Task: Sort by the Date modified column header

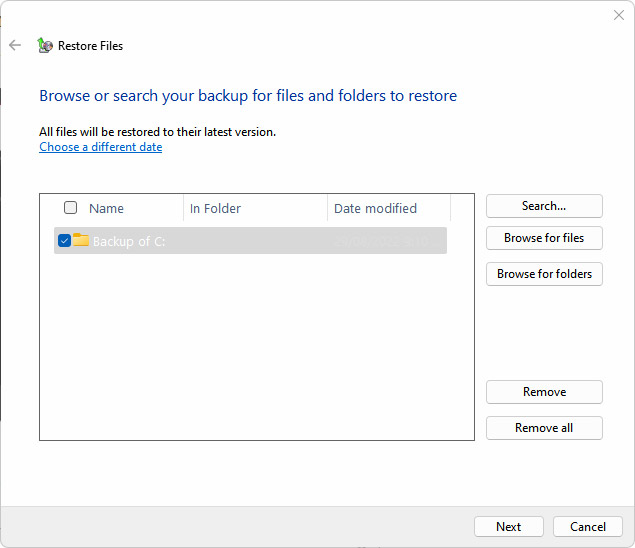Action: coord(375,208)
